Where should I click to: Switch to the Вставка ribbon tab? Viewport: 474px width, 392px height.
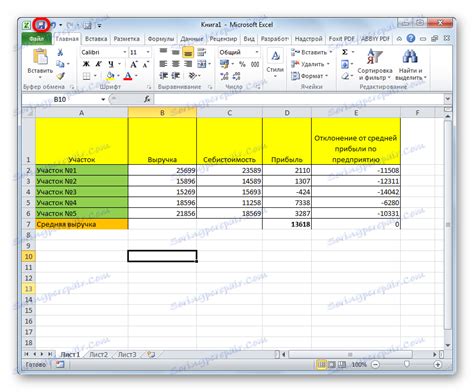(96, 39)
